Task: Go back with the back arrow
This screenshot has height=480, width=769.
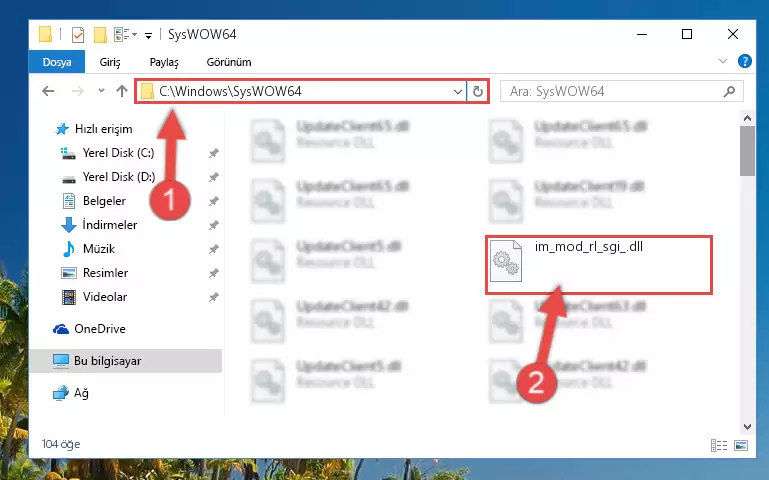Action: [48, 91]
